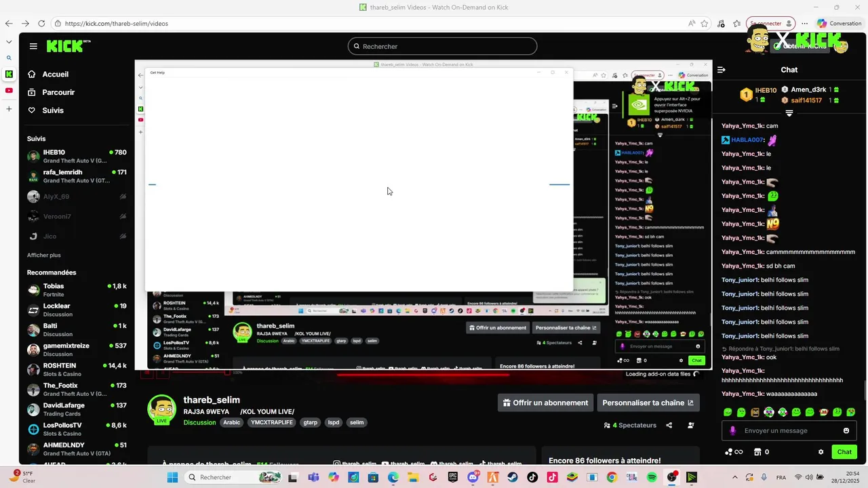Open the Discussion category link
The image size is (868, 488).
coord(199,422)
